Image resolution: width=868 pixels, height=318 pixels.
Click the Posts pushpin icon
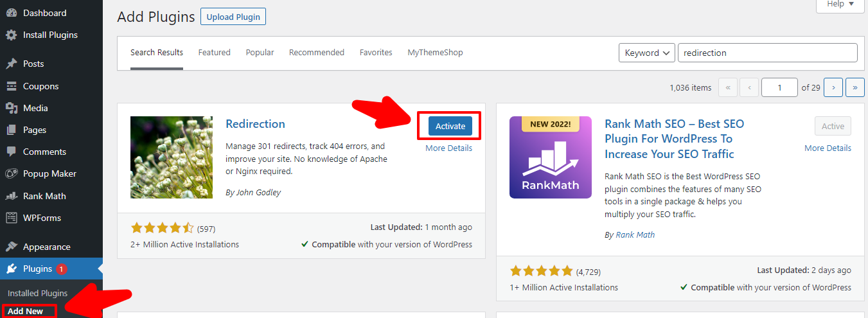coord(11,64)
